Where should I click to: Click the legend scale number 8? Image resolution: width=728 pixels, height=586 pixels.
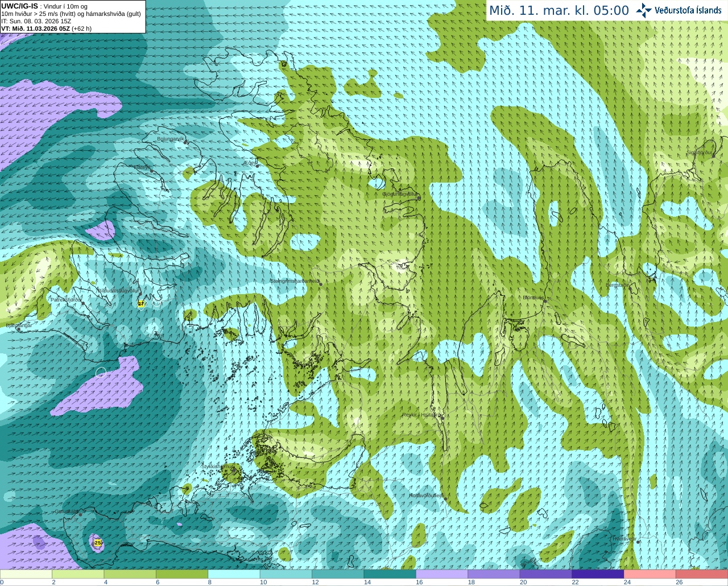pyautogui.click(x=210, y=582)
